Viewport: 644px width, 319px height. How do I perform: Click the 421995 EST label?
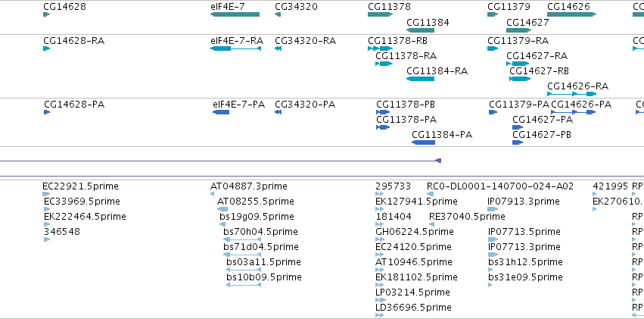tap(610, 186)
